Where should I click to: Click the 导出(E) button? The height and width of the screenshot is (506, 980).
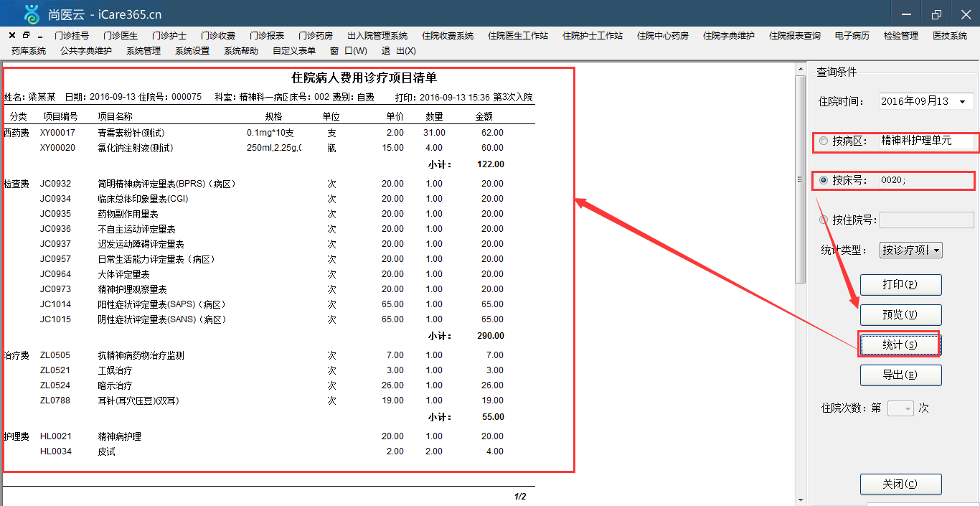(901, 375)
